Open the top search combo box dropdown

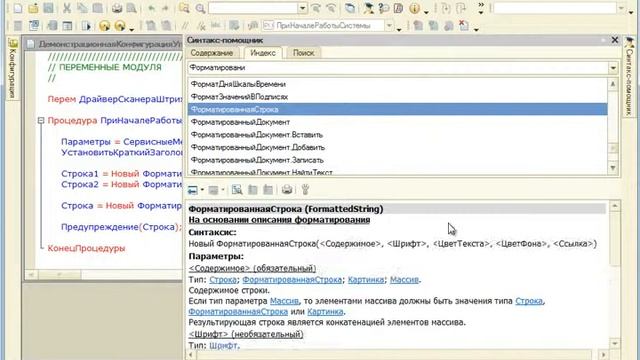(x=302, y=8)
